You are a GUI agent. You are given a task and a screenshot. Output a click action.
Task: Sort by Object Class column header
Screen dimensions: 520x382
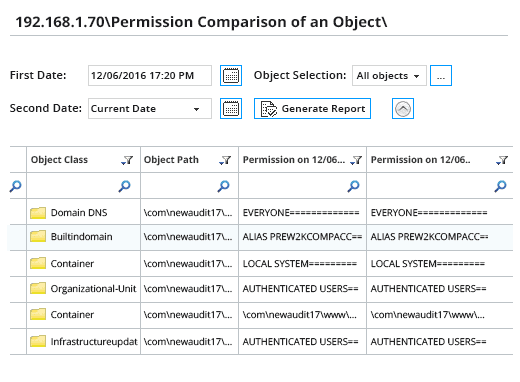click(x=59, y=160)
